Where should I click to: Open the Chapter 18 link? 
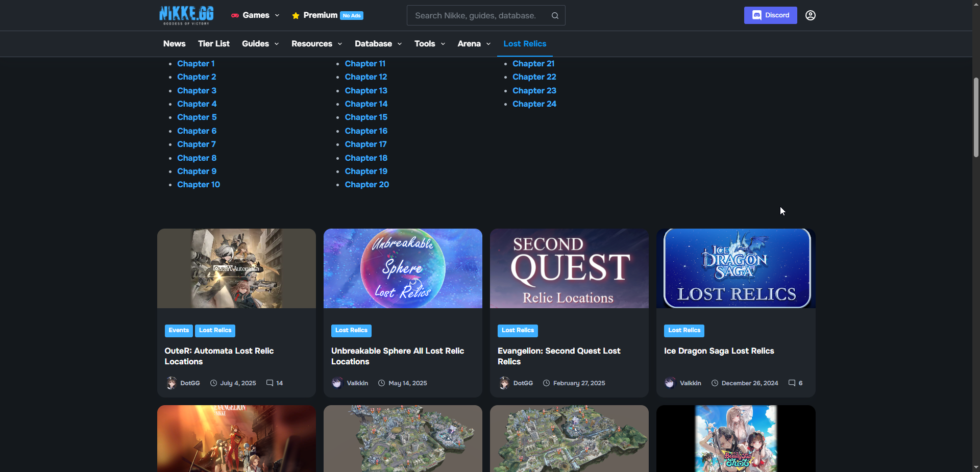pos(366,158)
